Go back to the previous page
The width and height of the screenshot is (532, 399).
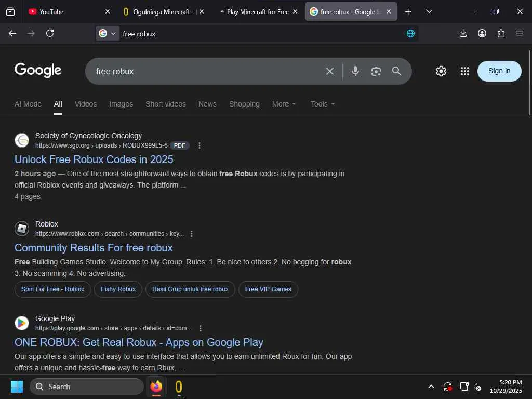(12, 33)
